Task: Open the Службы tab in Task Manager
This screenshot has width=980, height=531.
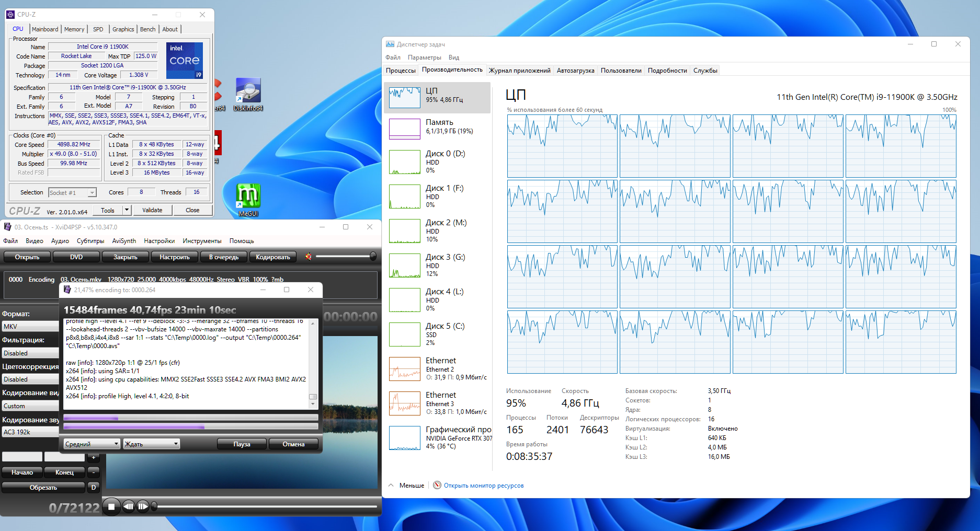Action: click(x=705, y=71)
